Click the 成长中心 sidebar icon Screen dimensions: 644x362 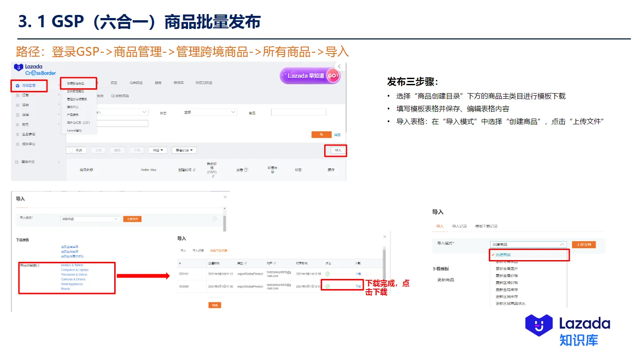(x=18, y=144)
